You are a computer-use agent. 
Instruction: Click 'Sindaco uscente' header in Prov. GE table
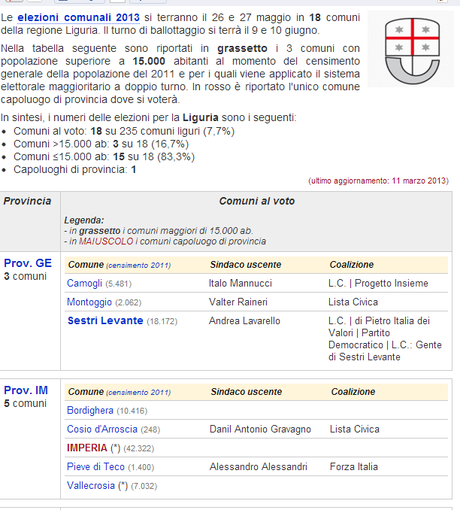click(x=246, y=265)
